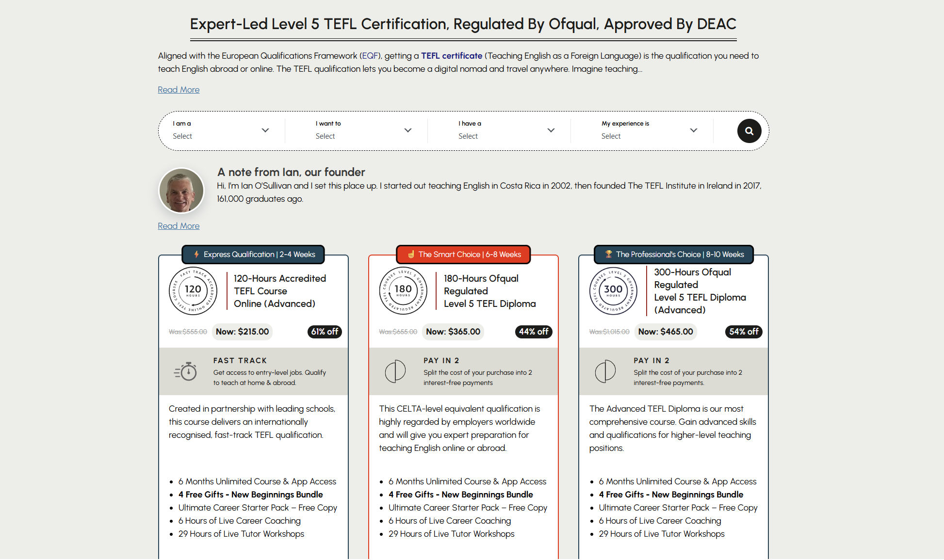Click the '44% off' discount badge

(x=534, y=332)
